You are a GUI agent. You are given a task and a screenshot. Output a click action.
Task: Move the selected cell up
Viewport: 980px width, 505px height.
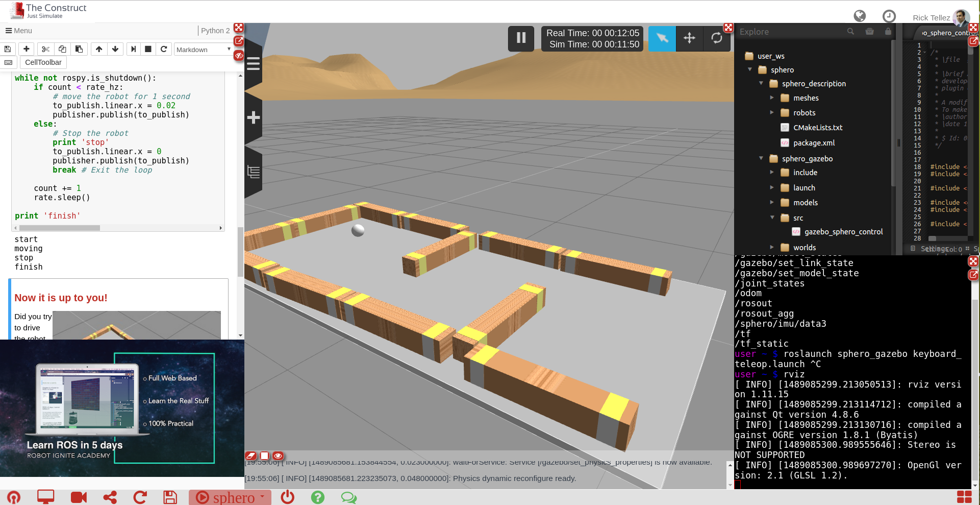pos(99,49)
